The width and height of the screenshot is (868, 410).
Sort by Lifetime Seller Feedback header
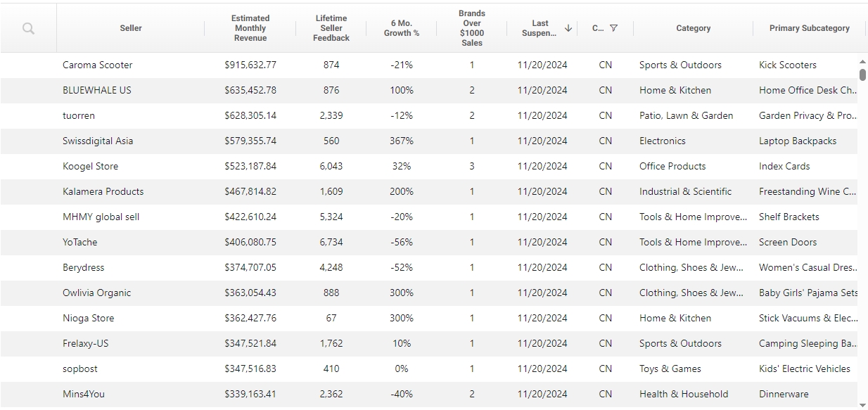331,28
